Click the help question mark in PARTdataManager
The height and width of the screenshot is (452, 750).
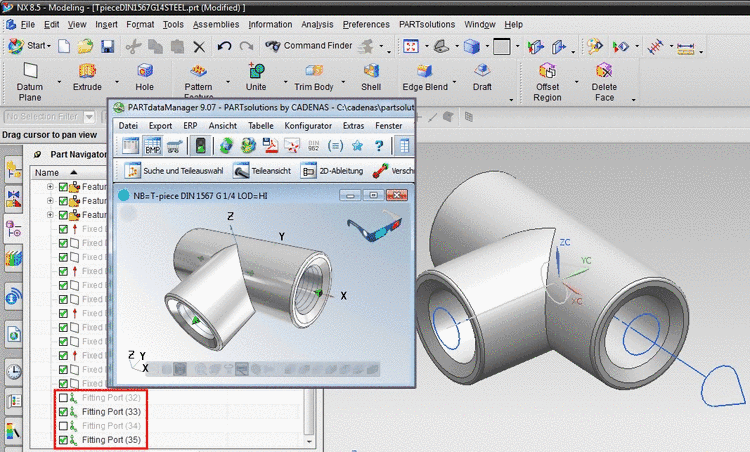pos(379,146)
